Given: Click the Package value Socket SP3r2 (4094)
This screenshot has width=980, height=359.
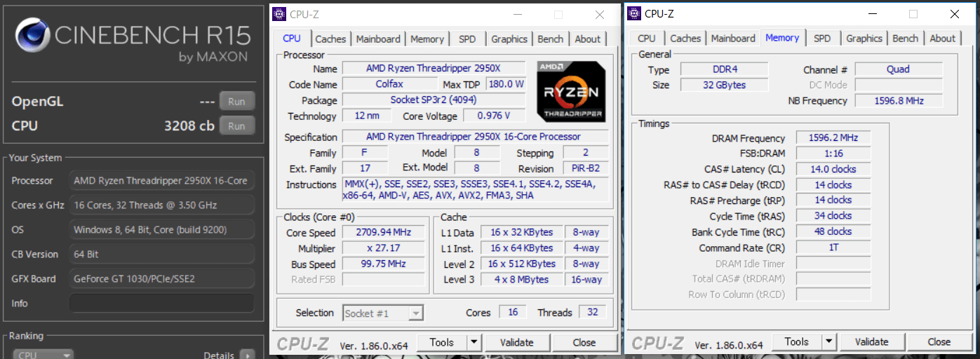Looking at the screenshot, I should pyautogui.click(x=434, y=100).
